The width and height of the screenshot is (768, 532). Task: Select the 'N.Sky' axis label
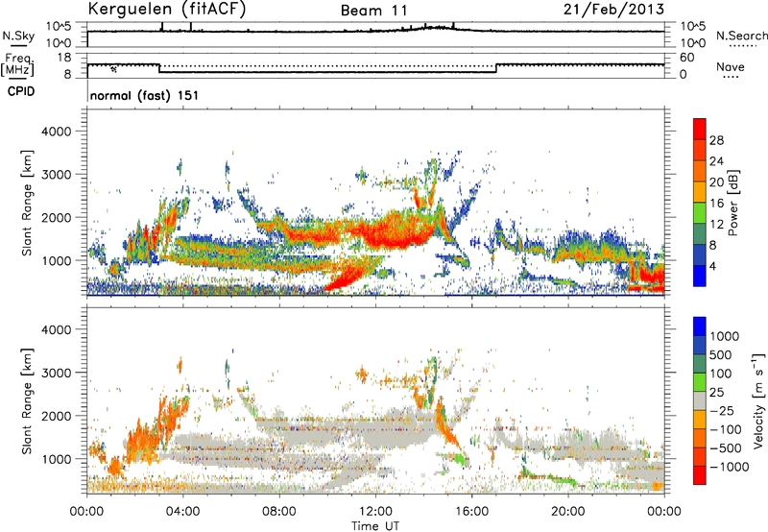click(x=18, y=36)
